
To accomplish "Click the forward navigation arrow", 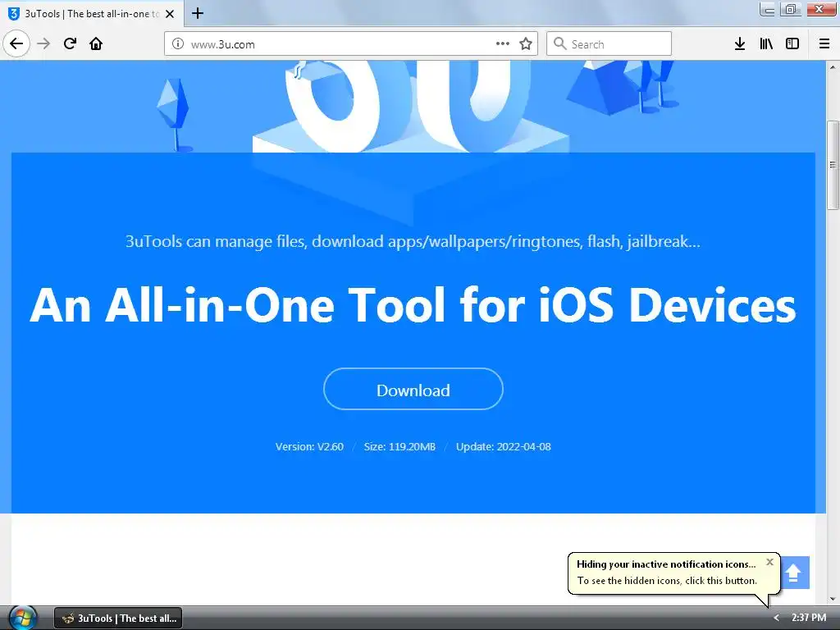I will click(x=43, y=43).
